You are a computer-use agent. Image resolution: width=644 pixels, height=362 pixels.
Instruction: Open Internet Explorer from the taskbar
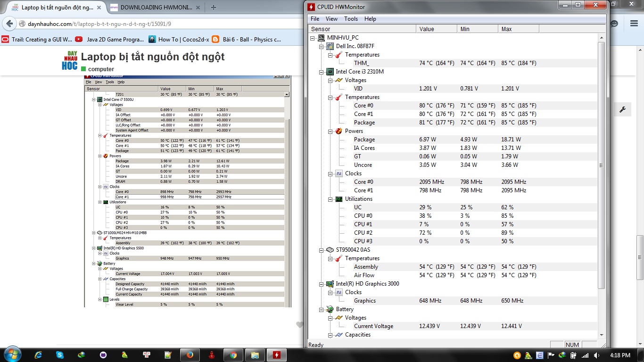point(39,354)
